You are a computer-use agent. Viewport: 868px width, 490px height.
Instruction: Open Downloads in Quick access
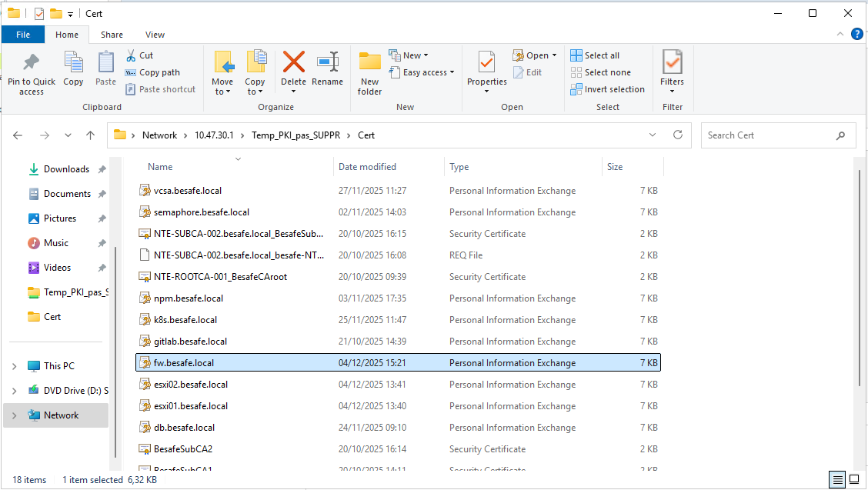point(66,169)
